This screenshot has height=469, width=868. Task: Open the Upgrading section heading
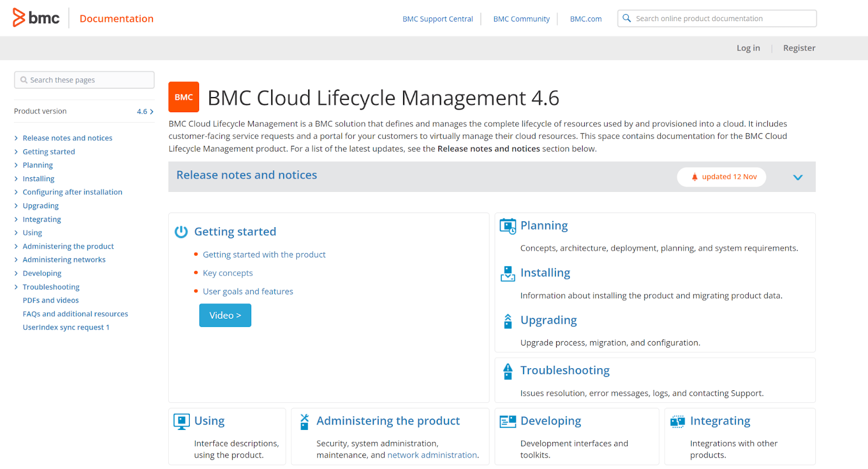(548, 320)
